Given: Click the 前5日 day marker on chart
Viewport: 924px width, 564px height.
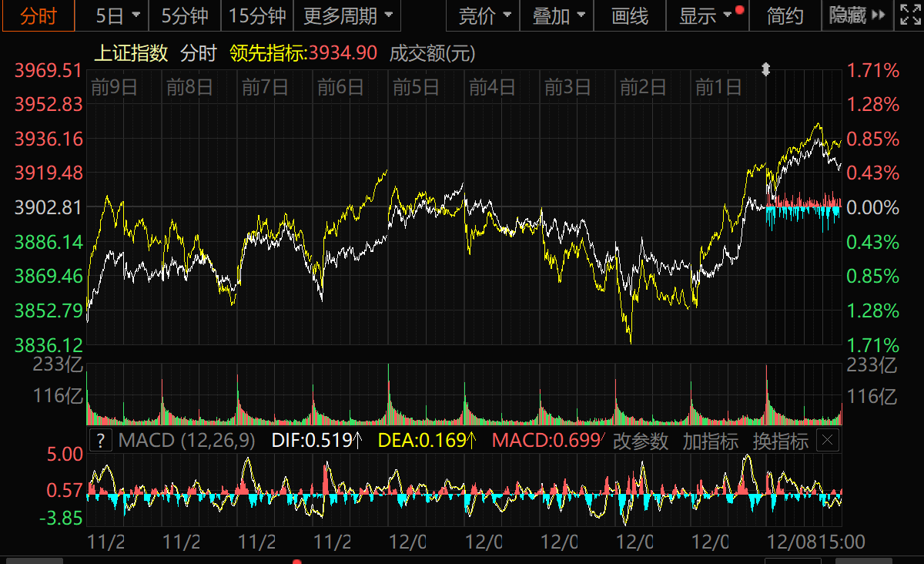Looking at the screenshot, I should tap(416, 87).
